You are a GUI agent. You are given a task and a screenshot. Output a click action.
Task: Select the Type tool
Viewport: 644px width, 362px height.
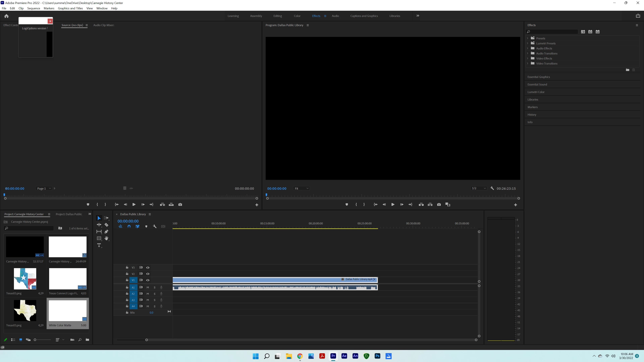(99, 245)
